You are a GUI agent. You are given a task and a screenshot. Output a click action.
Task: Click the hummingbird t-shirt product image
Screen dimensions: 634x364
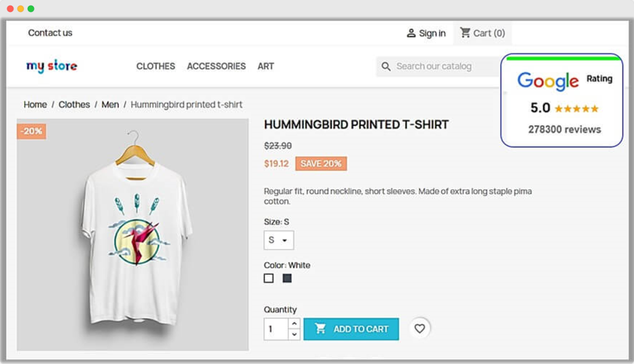coord(133,235)
